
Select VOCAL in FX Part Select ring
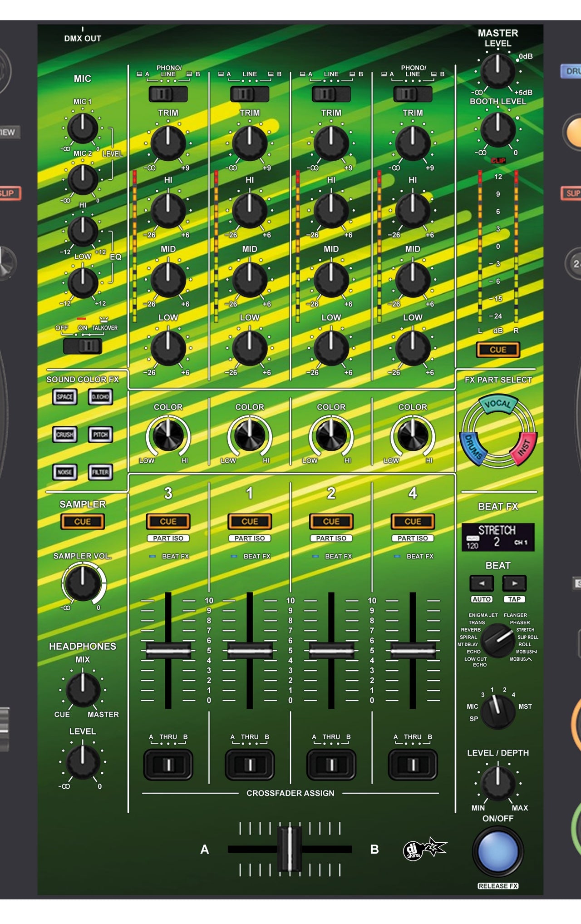tap(498, 404)
